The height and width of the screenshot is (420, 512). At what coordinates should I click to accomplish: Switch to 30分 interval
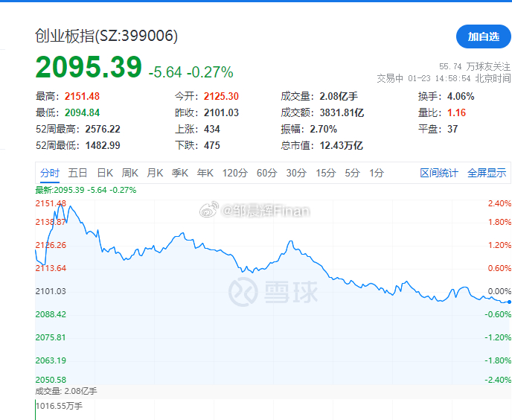pyautogui.click(x=296, y=173)
